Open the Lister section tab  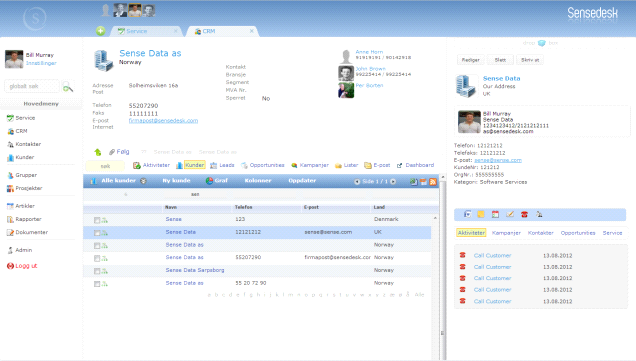351,165
